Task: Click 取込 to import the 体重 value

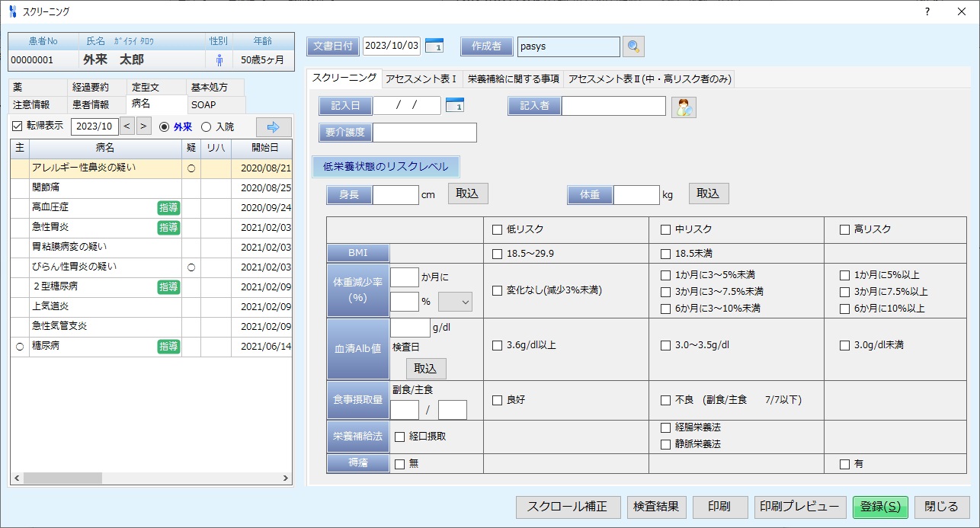Action: (x=707, y=194)
